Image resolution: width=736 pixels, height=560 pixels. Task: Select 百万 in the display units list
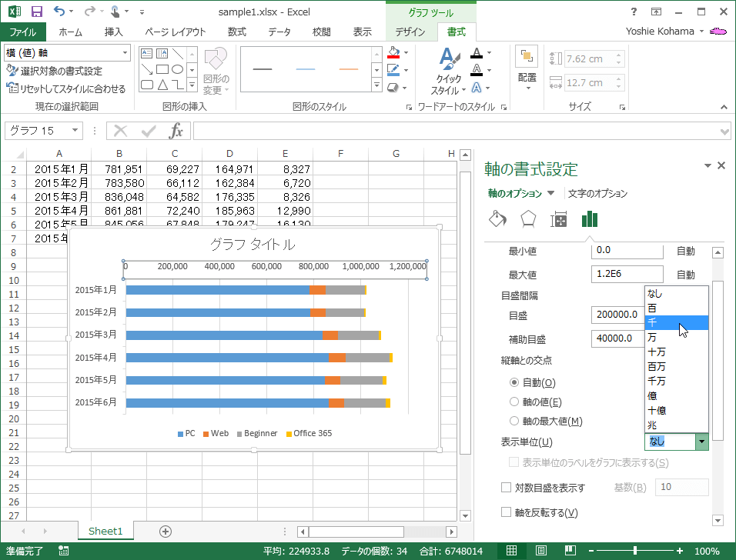pyautogui.click(x=677, y=366)
